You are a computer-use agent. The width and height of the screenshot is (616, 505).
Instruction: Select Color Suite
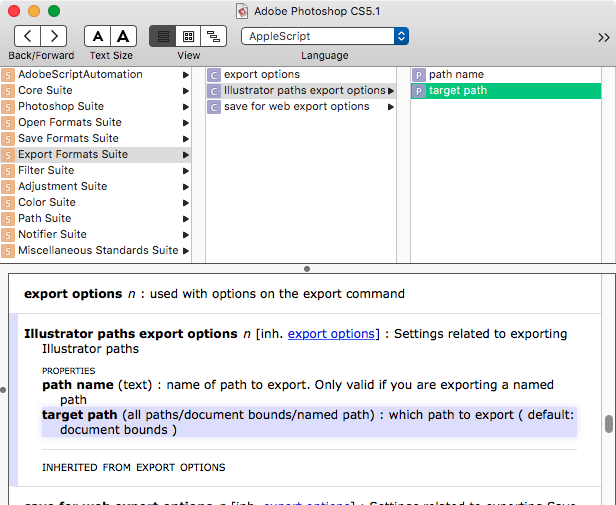(x=95, y=202)
